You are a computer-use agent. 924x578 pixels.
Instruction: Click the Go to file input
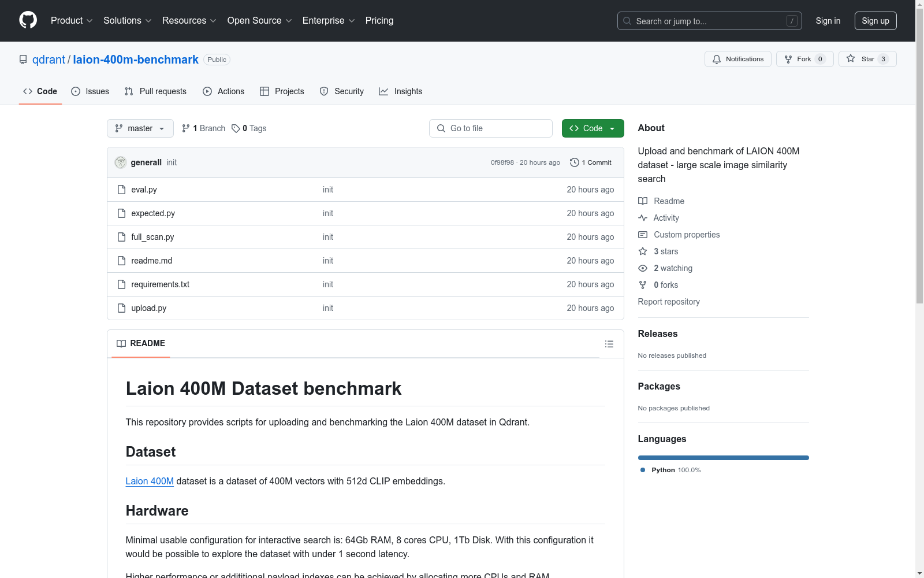coord(491,128)
